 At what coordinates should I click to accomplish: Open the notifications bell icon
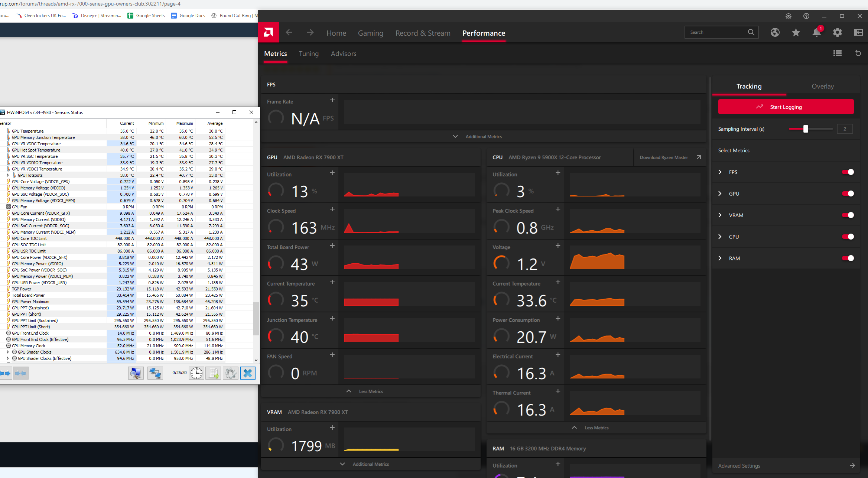(x=816, y=32)
